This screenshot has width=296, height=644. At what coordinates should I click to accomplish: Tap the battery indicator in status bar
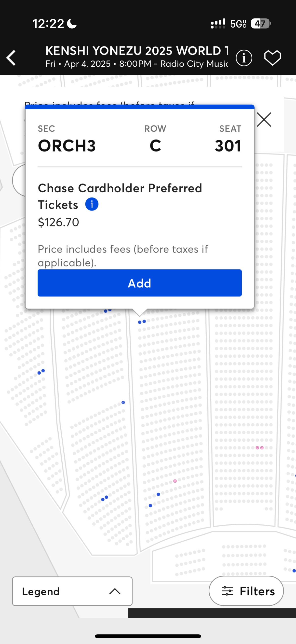pyautogui.click(x=260, y=24)
